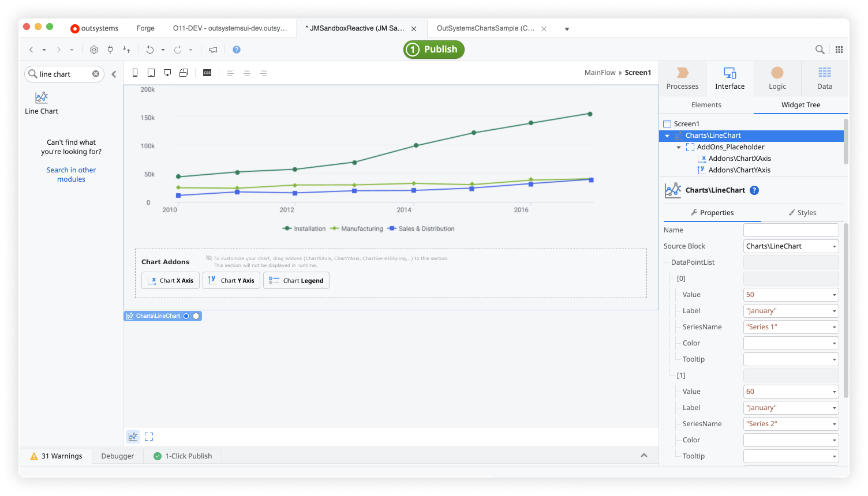Click the feedback megaphone icon
868x496 pixels.
[x=212, y=50]
